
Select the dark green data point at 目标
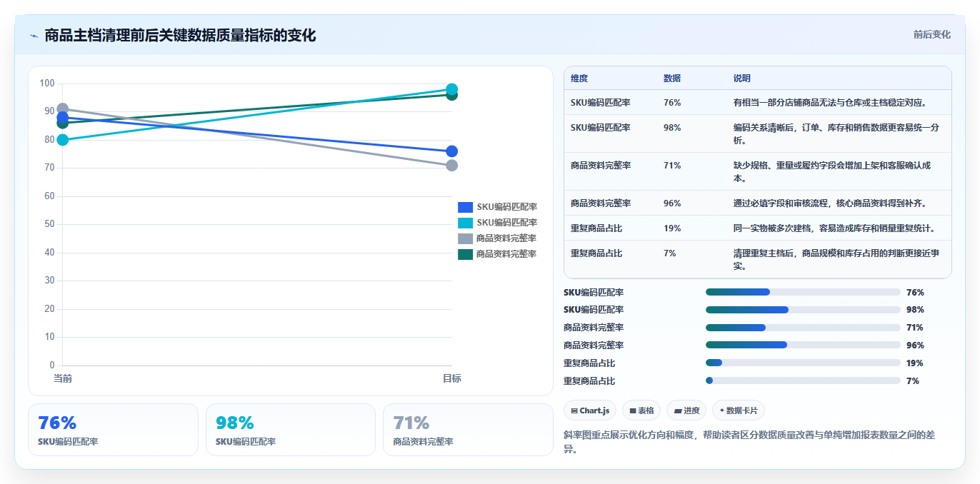tap(451, 96)
